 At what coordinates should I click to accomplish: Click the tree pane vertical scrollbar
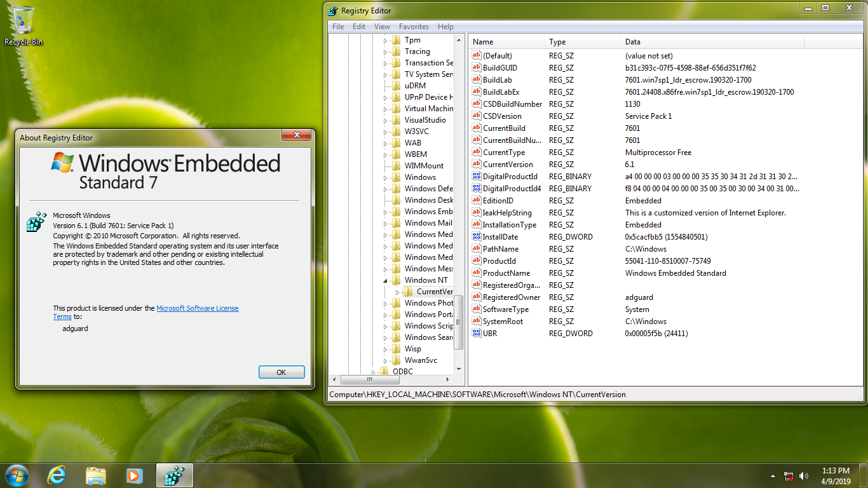tap(459, 203)
